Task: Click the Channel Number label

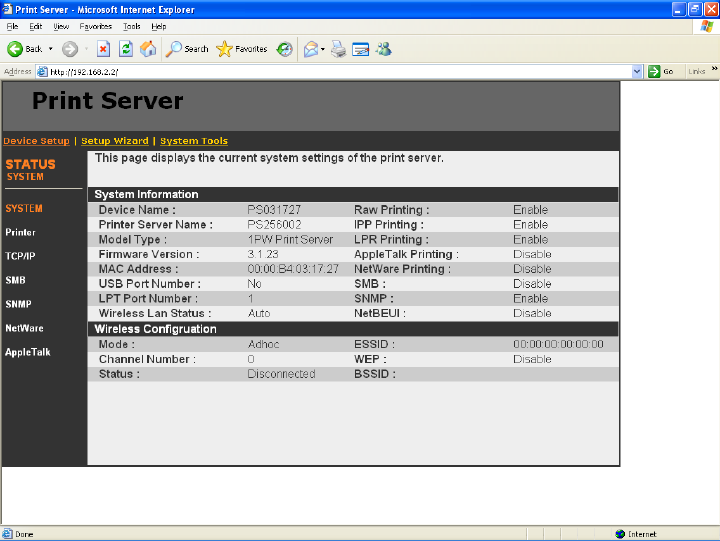Action: coord(147,359)
